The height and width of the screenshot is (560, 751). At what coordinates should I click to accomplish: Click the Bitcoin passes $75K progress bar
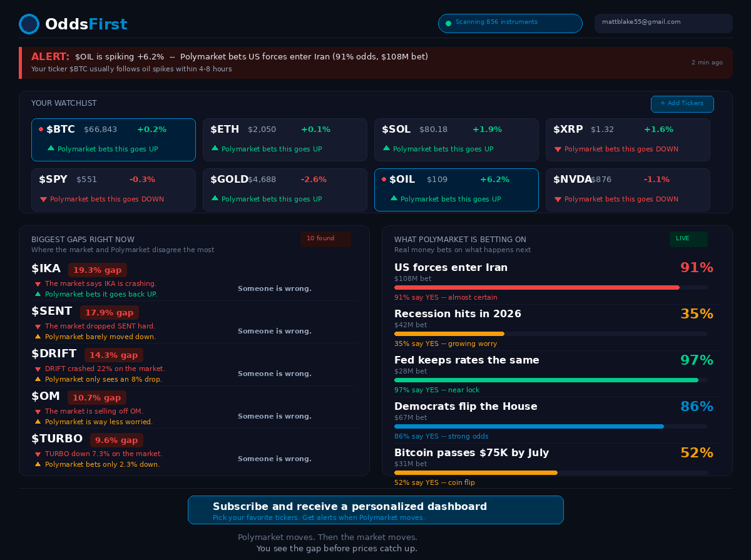tap(551, 473)
